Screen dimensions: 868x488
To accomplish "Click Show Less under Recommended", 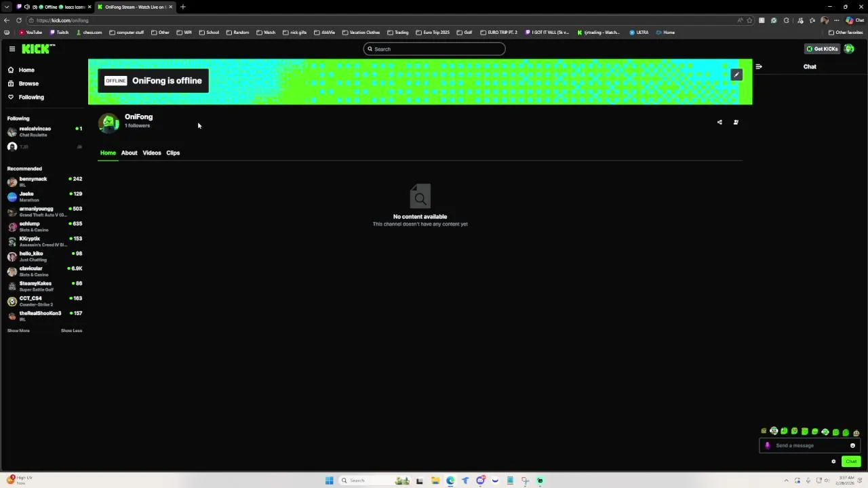I will click(71, 331).
